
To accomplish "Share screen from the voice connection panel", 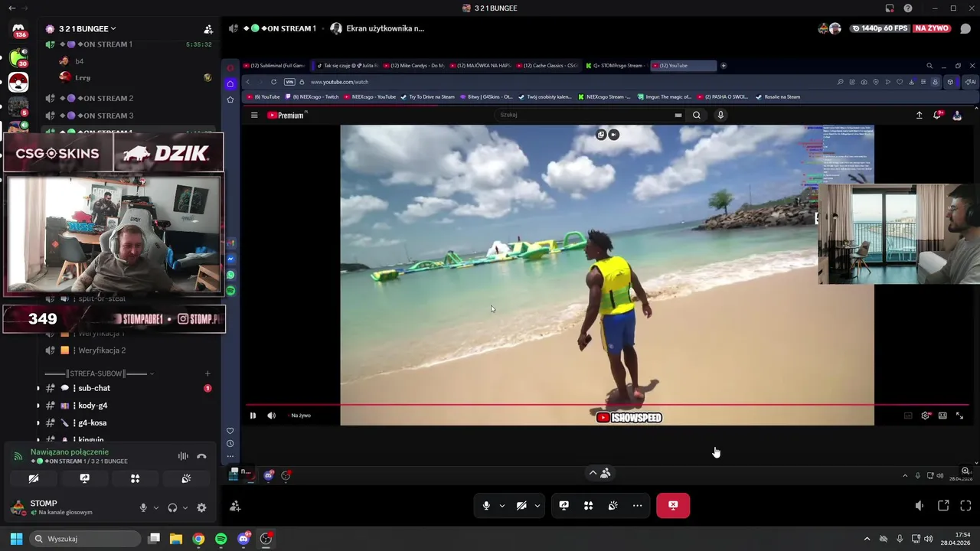I will [x=84, y=478].
